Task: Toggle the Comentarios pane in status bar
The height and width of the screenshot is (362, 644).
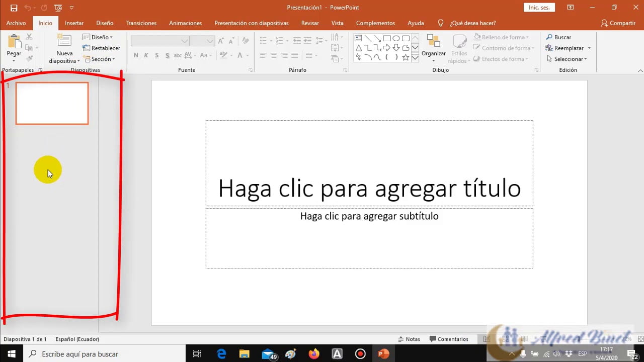Action: 449,339
